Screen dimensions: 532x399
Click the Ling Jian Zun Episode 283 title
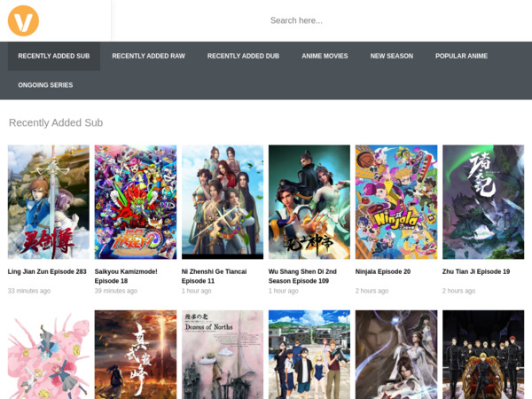[x=47, y=271]
